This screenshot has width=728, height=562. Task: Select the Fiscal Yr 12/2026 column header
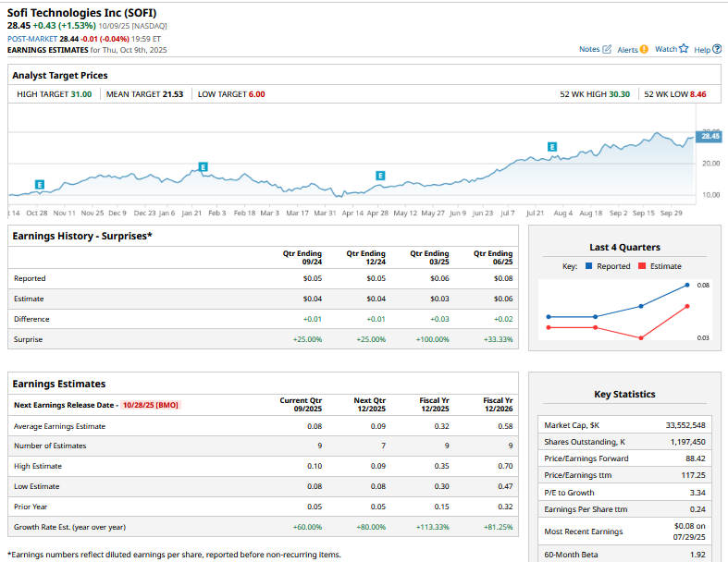coord(498,405)
